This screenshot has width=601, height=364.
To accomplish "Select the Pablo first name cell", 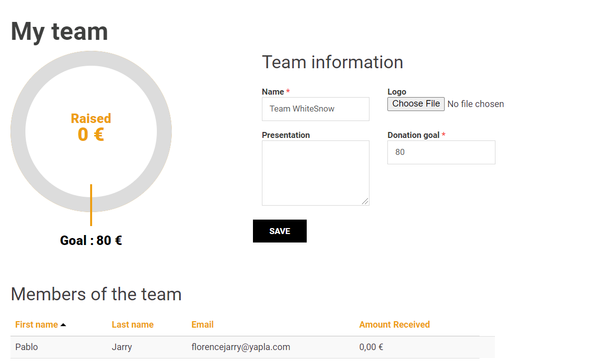I will pyautogui.click(x=26, y=347).
